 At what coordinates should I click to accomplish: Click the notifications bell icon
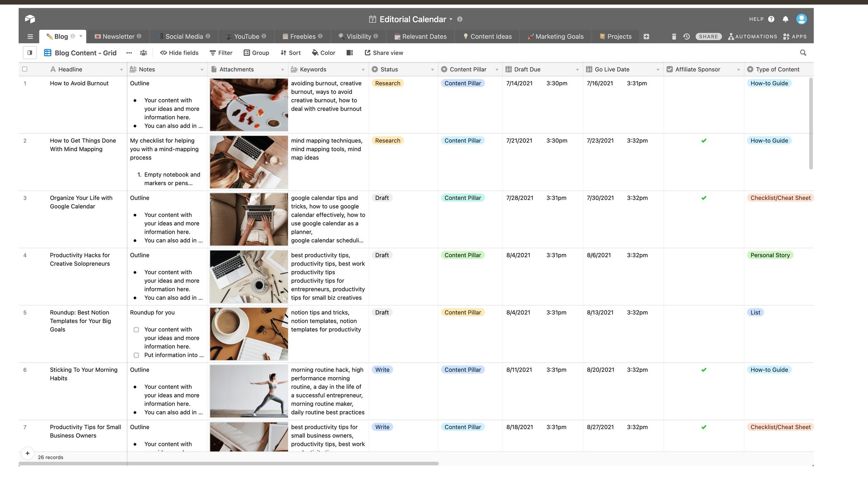785,19
